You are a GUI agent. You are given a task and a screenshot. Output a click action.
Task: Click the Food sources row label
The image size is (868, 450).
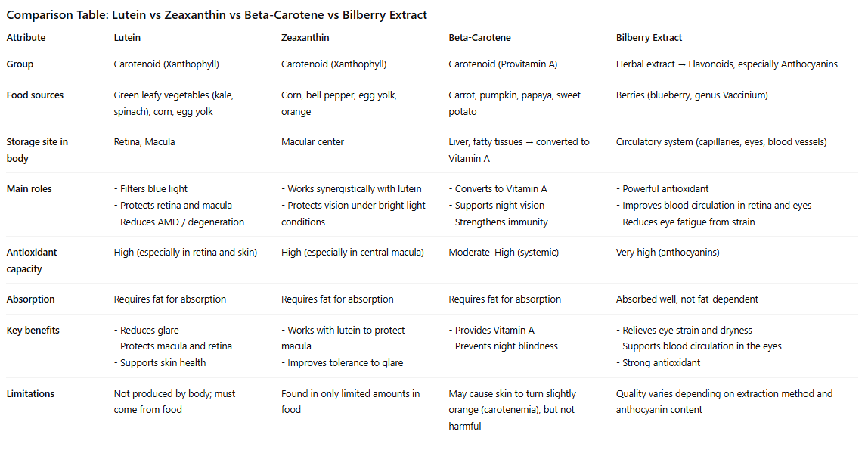coord(35,95)
